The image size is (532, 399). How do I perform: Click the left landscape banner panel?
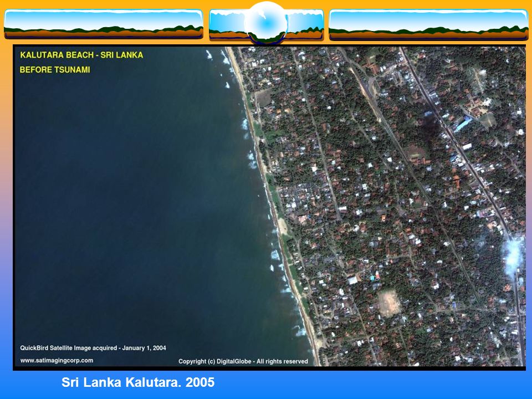click(104, 24)
